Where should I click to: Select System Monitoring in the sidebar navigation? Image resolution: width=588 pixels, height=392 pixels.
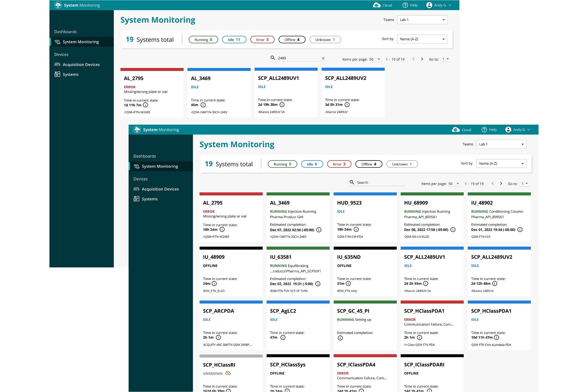[x=159, y=166]
